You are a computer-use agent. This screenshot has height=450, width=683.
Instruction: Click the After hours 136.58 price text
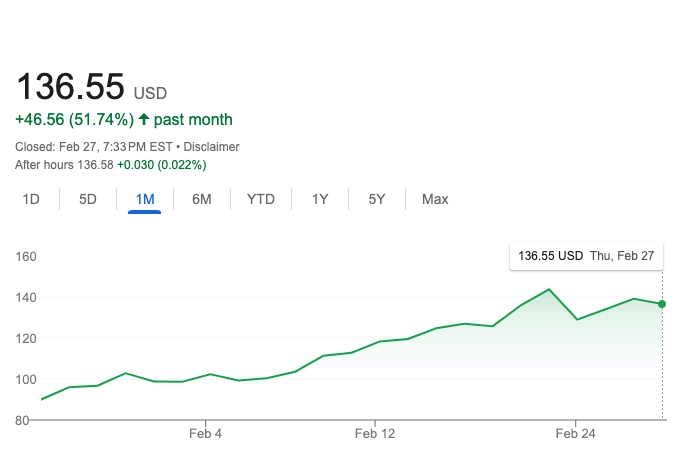click(64, 164)
